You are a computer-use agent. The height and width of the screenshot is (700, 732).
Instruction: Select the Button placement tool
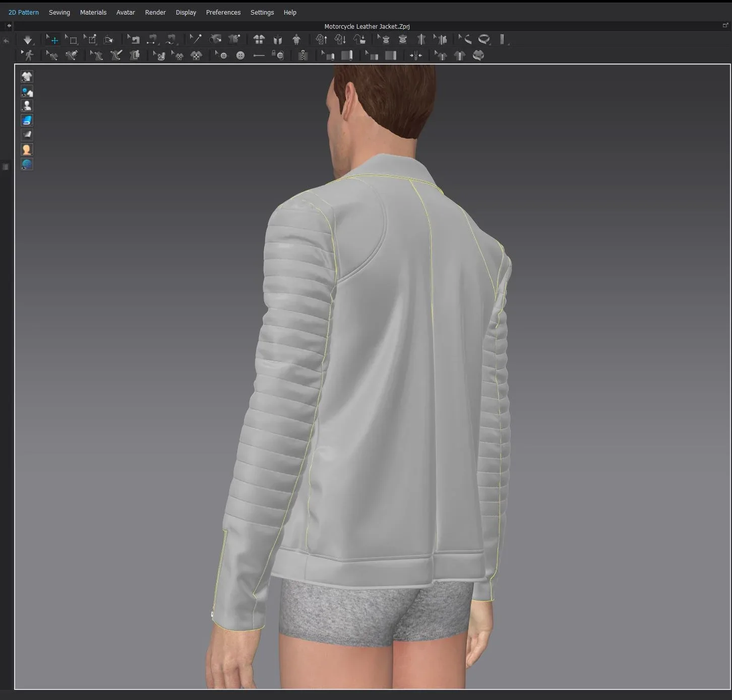tap(240, 55)
